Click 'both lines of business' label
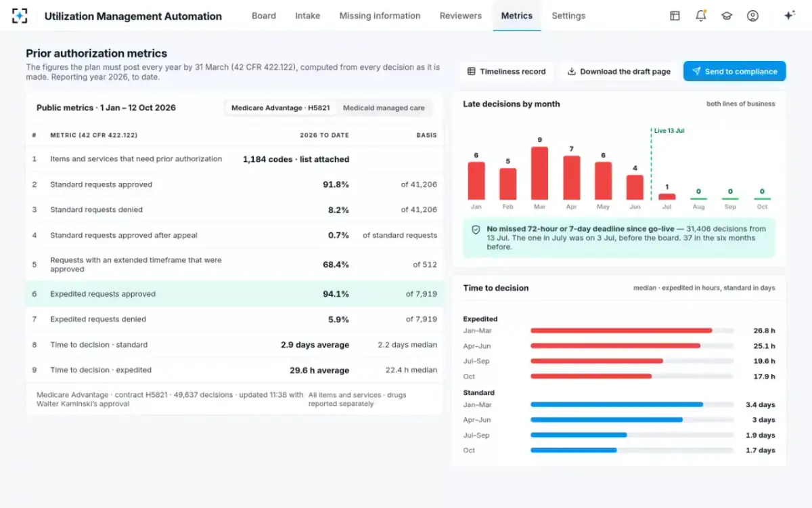The image size is (812, 508). coord(741,104)
